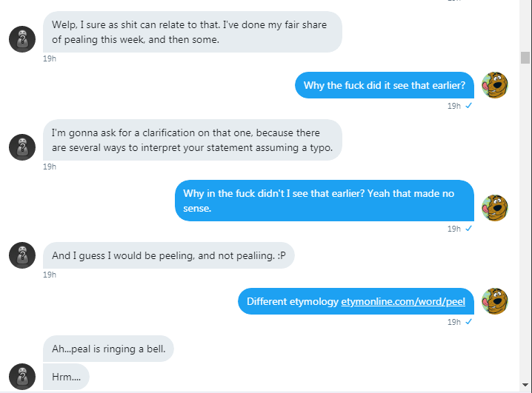The image size is (532, 393).
Task: Click the Scooby-Doo avatar beside "Yeah that made no sense"
Action: [494, 208]
